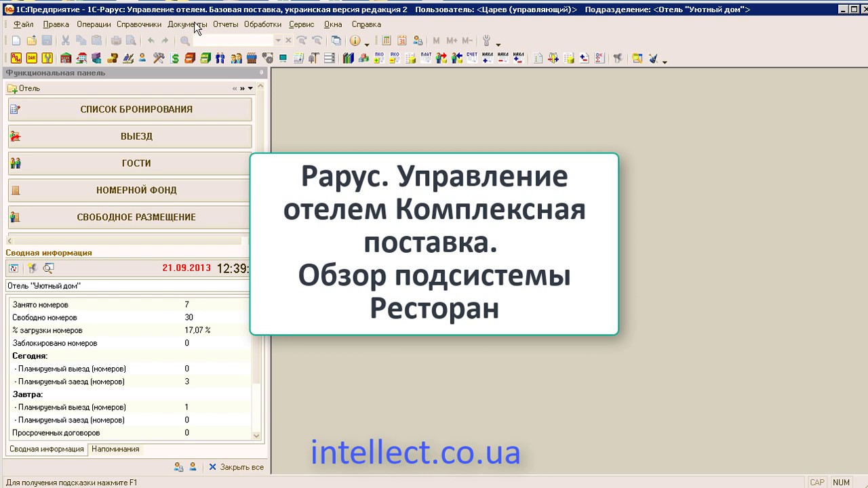Click the red brick hotel building icon

coord(66,58)
